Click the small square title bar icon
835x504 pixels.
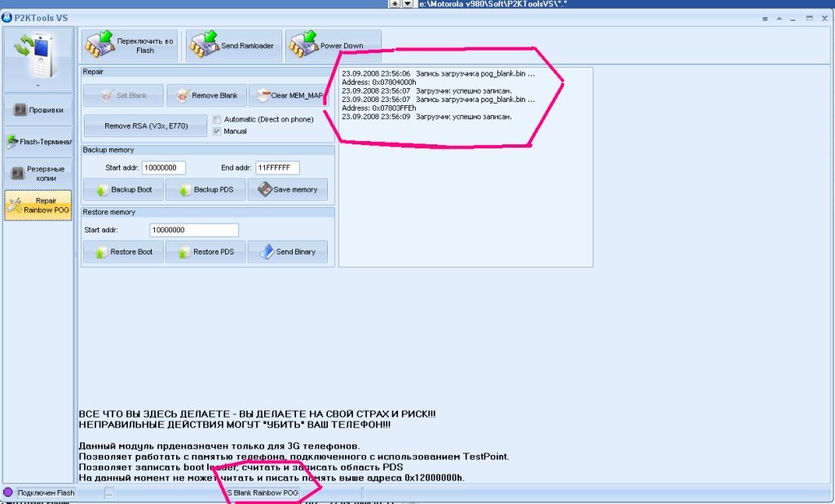tap(765, 19)
